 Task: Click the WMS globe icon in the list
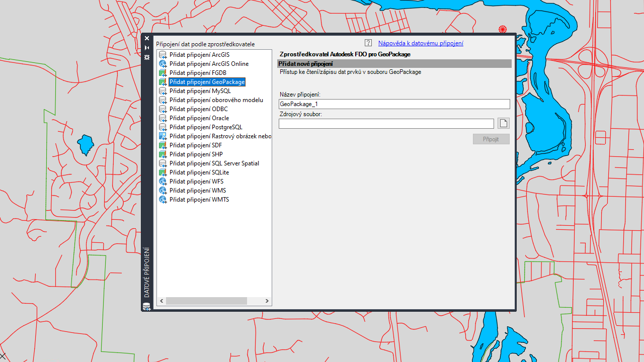click(x=163, y=191)
